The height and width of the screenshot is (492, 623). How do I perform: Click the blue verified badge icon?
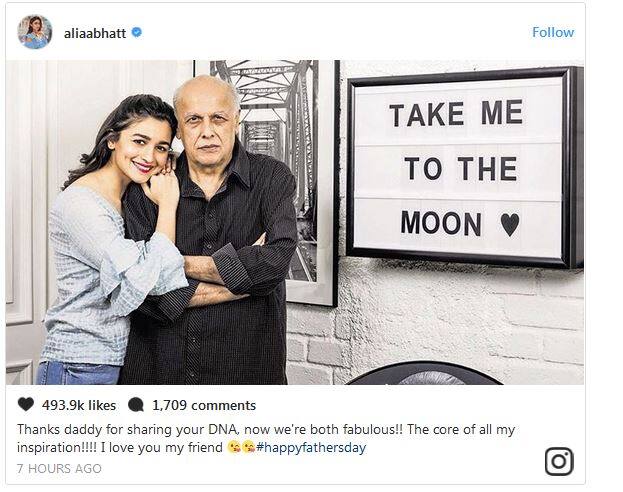[x=137, y=32]
